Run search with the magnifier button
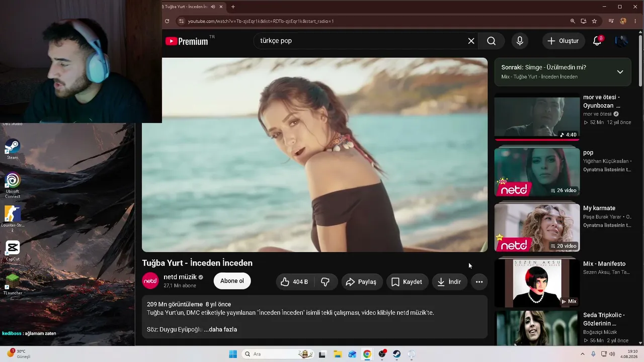Image resolution: width=644 pixels, height=362 pixels. (492, 41)
